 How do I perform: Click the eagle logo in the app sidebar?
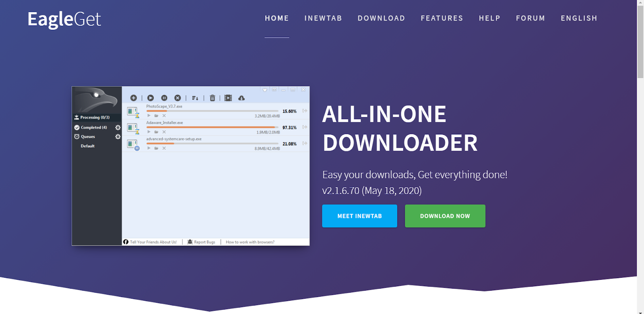[96, 99]
